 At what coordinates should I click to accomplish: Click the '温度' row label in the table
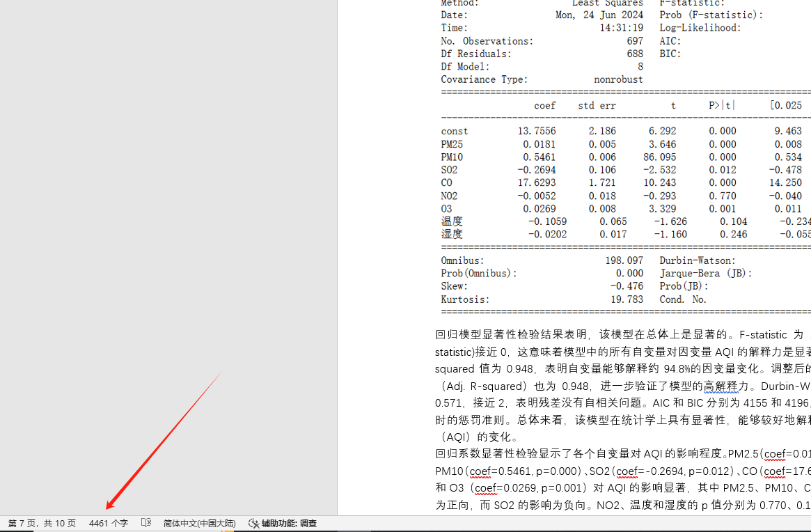[452, 221]
